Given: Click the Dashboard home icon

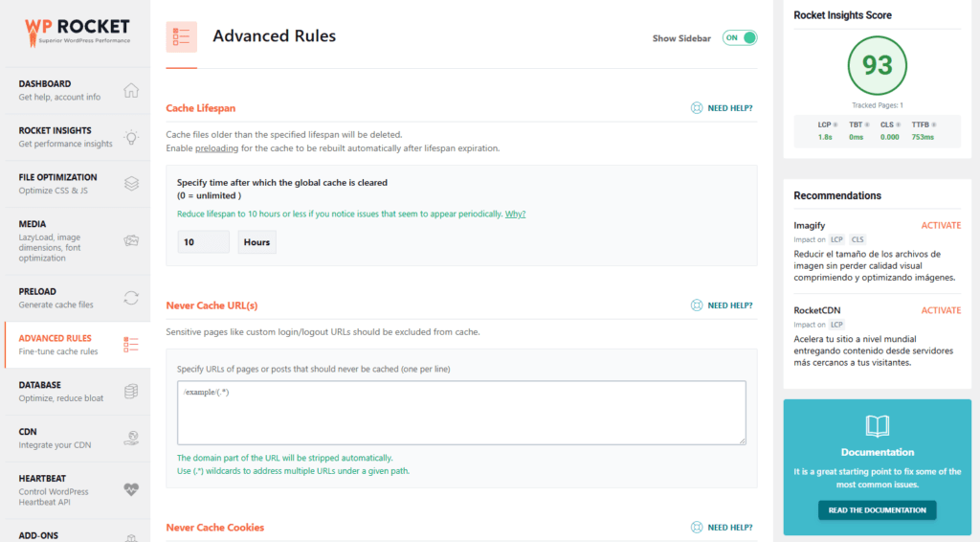Looking at the screenshot, I should tap(130, 90).
